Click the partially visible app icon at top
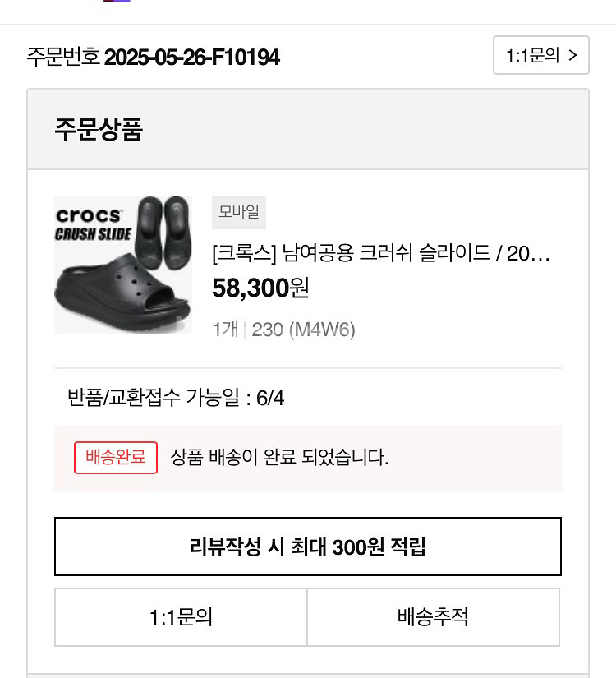 [115, 4]
